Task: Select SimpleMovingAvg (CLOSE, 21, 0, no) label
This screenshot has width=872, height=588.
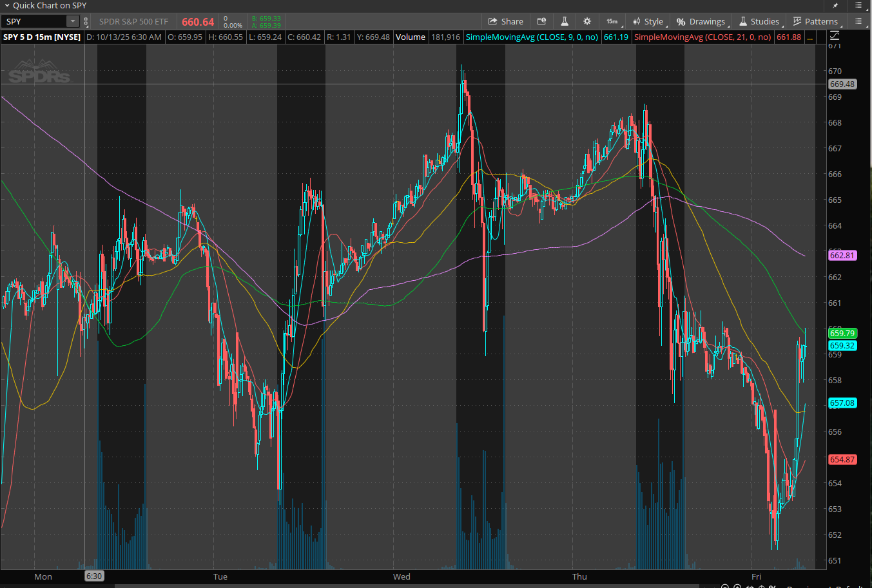Action: pos(702,37)
